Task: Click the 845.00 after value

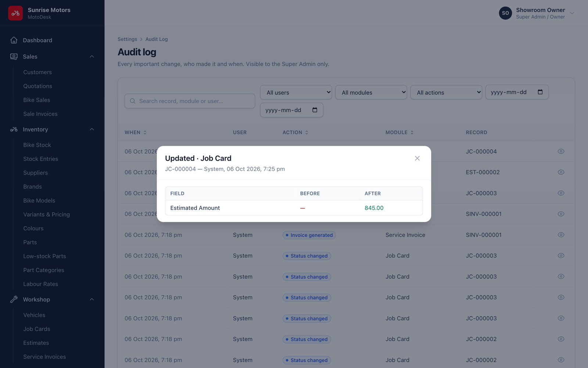Action: pos(374,208)
